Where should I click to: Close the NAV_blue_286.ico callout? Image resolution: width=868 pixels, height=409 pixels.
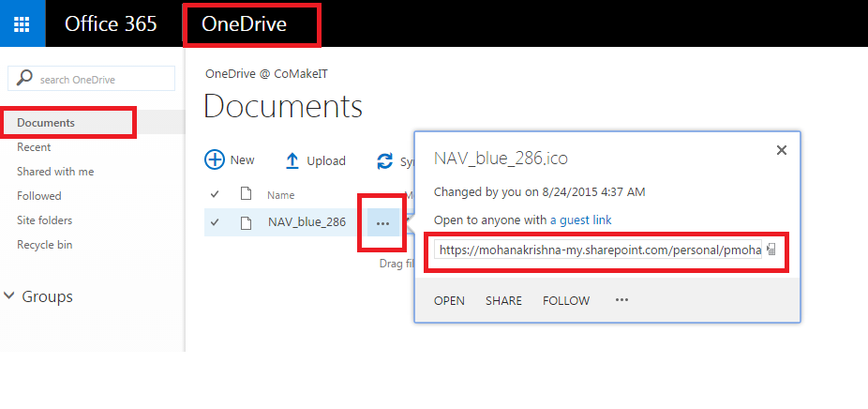(x=781, y=150)
